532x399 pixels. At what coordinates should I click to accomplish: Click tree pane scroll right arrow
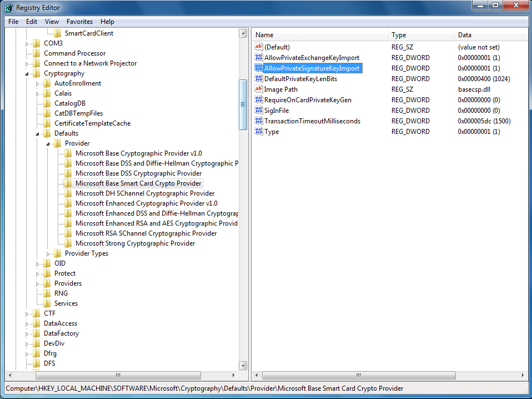click(x=234, y=375)
